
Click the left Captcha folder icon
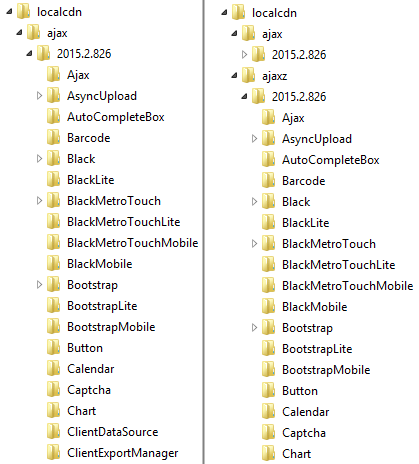point(54,389)
